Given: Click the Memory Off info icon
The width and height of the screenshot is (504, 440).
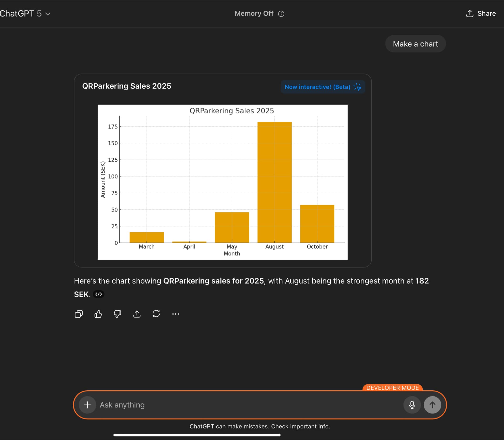Looking at the screenshot, I should coord(281,14).
